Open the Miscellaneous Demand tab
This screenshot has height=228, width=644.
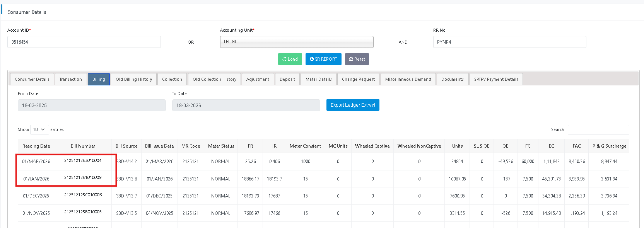point(408,79)
